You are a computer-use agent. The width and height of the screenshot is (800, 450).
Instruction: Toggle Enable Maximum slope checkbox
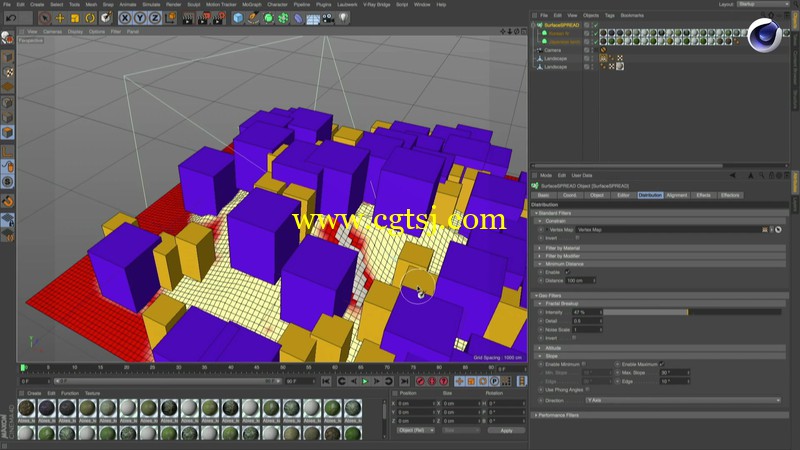click(x=661, y=364)
